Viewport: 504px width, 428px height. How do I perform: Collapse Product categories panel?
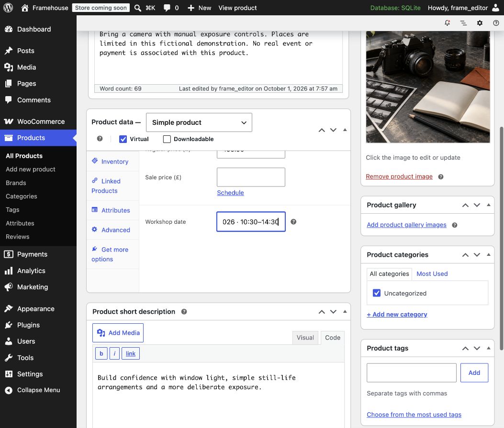tap(489, 254)
